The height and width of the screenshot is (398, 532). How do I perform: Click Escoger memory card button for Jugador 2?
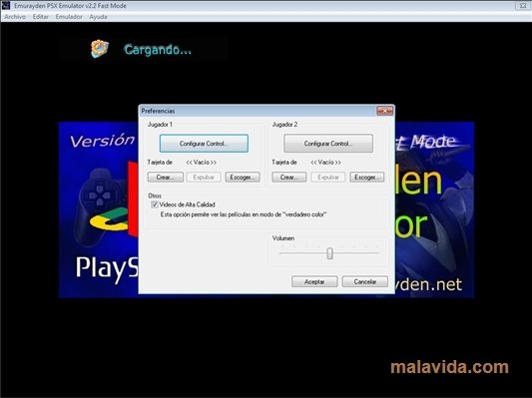(x=367, y=177)
